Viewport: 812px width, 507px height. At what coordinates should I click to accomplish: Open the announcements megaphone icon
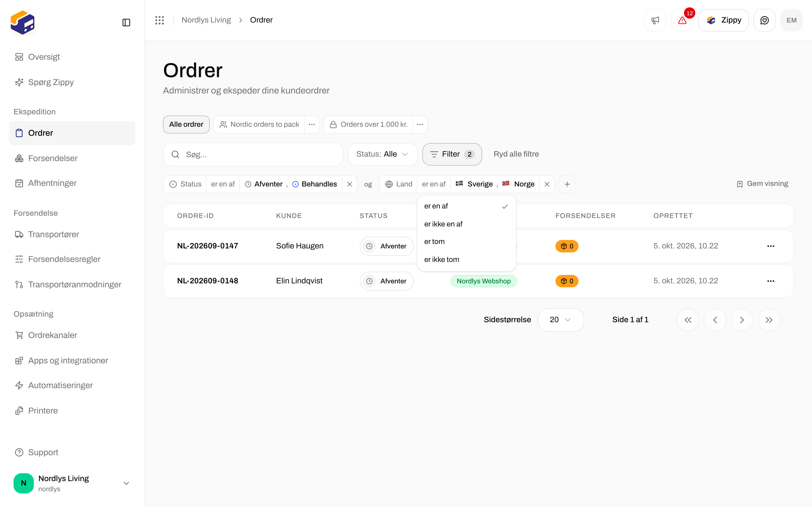(x=655, y=20)
